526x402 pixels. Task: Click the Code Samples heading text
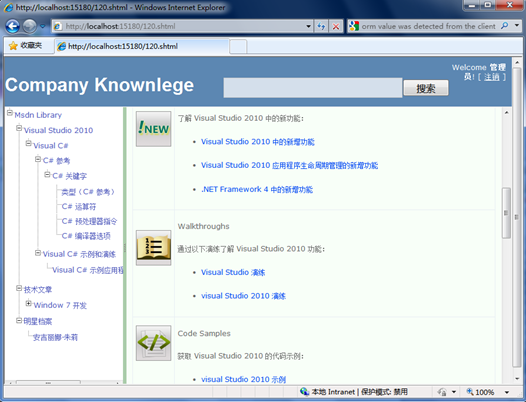[x=204, y=334]
